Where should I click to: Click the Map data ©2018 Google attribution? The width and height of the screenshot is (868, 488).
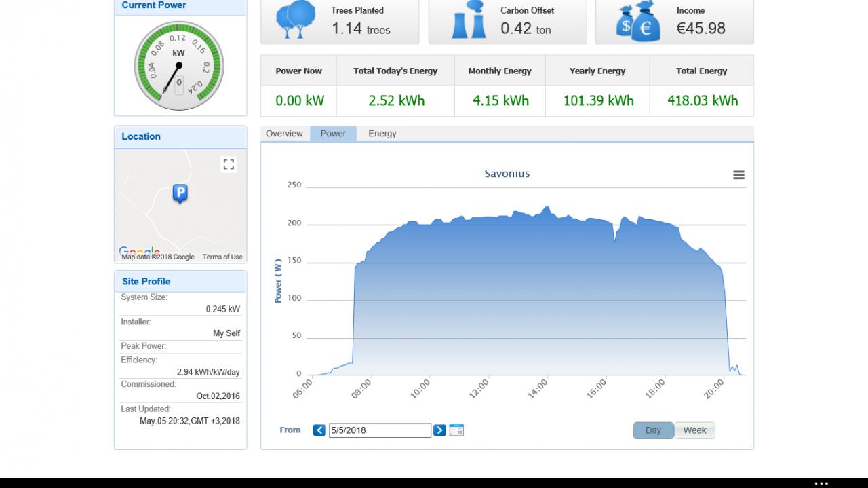pos(158,257)
